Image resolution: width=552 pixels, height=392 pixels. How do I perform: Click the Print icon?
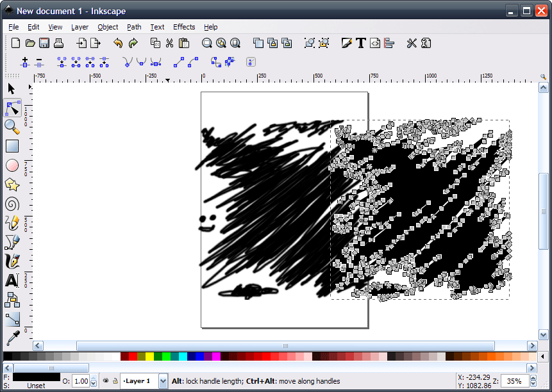pyautogui.click(x=58, y=44)
